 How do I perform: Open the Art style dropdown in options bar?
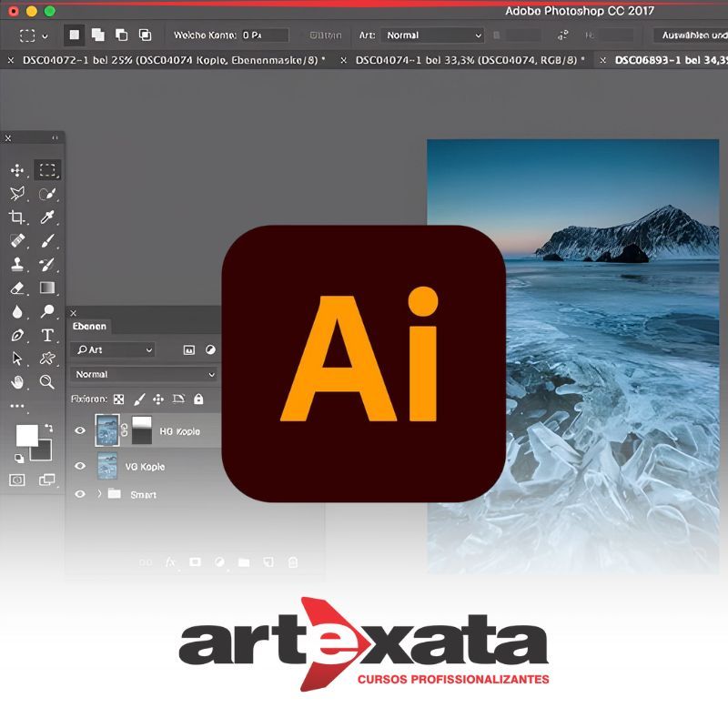tap(433, 35)
